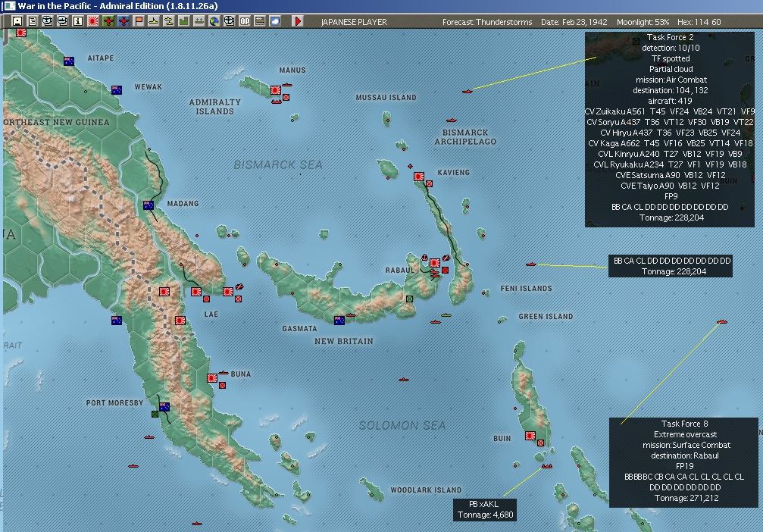Image resolution: width=763 pixels, height=532 pixels.
Task: Click the grey ships toolbar icon
Action: tap(199, 21)
